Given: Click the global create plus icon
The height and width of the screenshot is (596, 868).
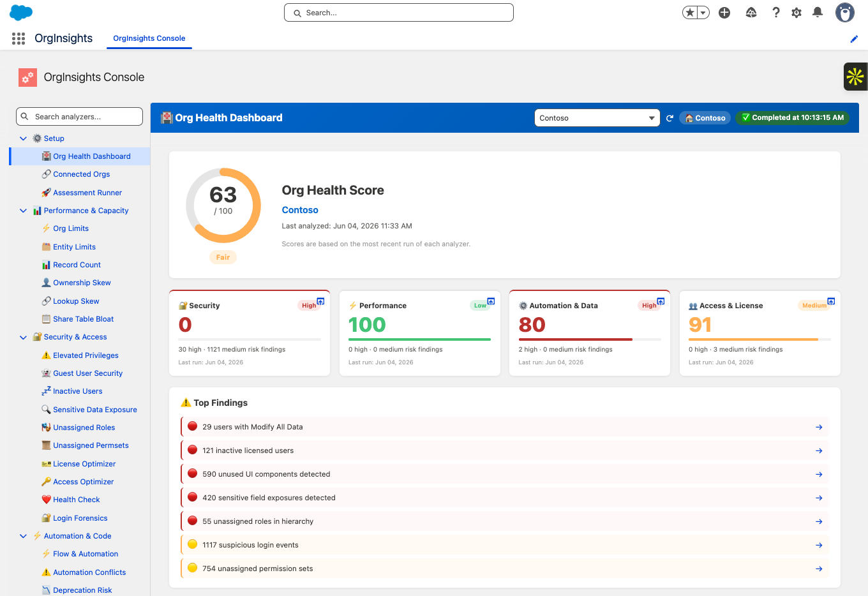Looking at the screenshot, I should point(724,13).
